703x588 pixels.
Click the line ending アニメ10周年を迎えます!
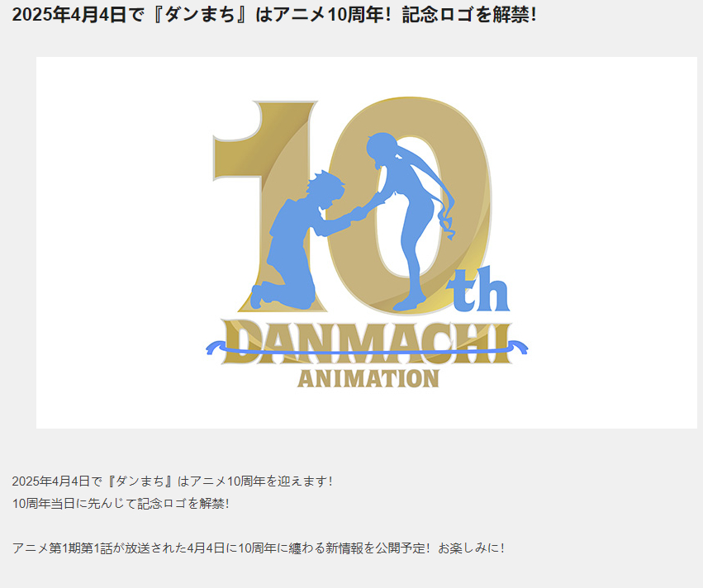click(172, 481)
